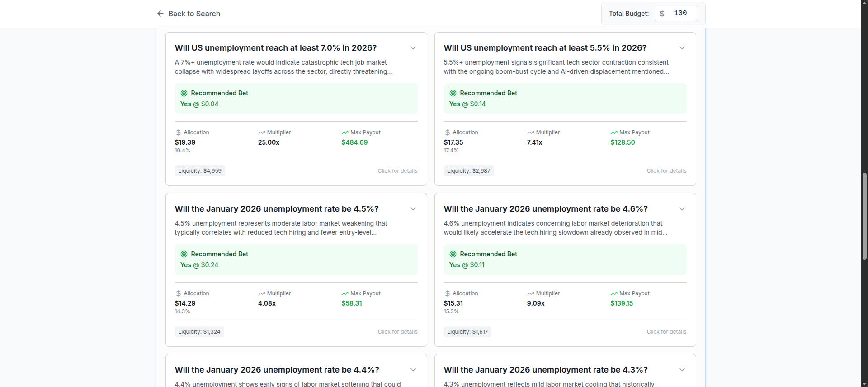This screenshot has height=387, width=868.
Task: Click Multiplier icon in 5.5% unemployment card
Action: click(x=531, y=132)
